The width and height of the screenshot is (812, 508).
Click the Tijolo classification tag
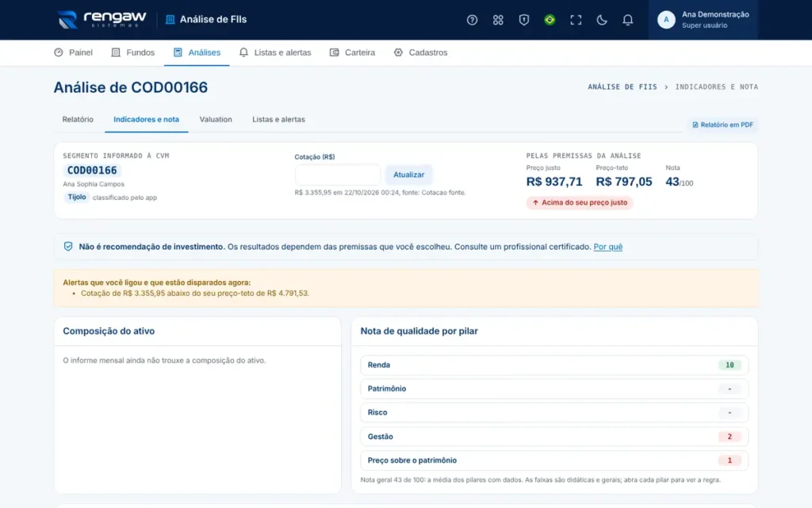click(77, 197)
